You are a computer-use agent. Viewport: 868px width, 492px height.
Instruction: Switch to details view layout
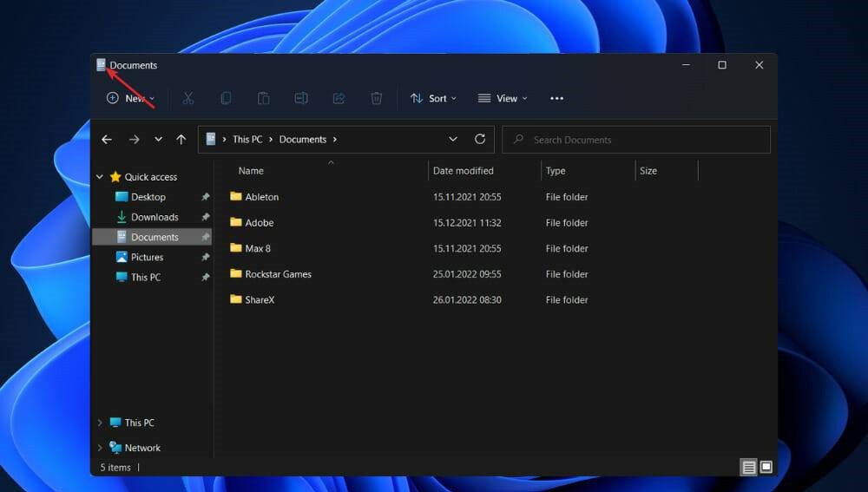(x=748, y=467)
